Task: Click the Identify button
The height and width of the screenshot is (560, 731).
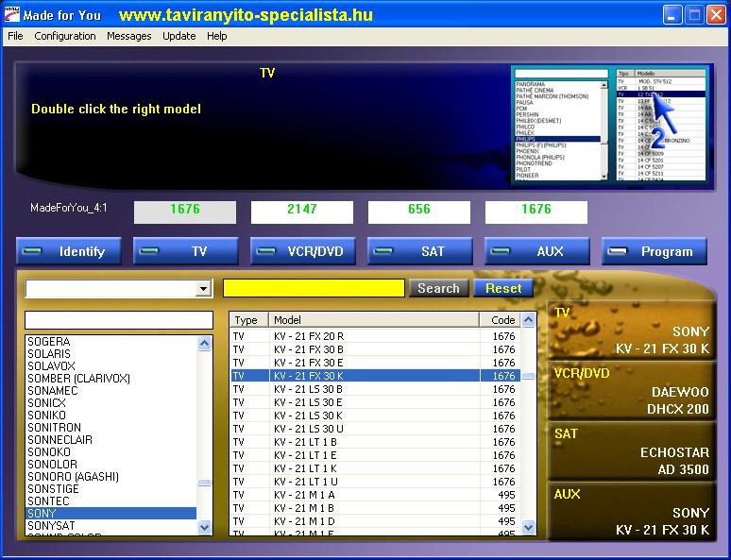Action: [69, 251]
